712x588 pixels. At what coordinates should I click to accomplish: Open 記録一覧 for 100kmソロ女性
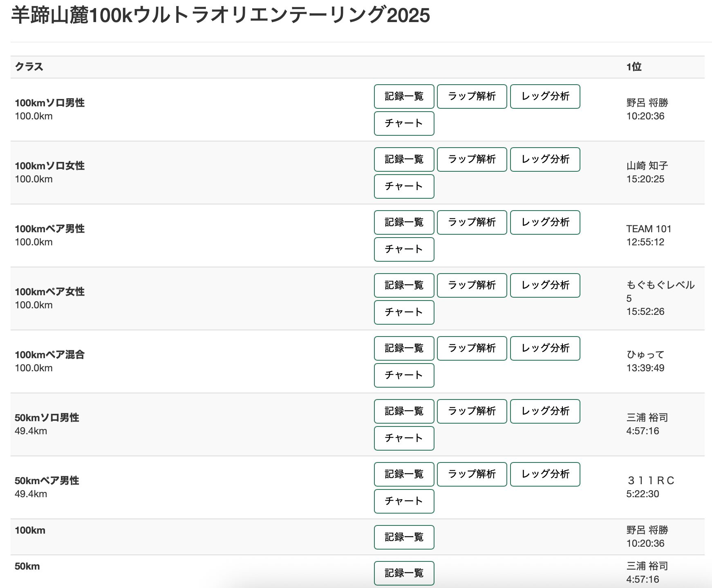pyautogui.click(x=404, y=159)
